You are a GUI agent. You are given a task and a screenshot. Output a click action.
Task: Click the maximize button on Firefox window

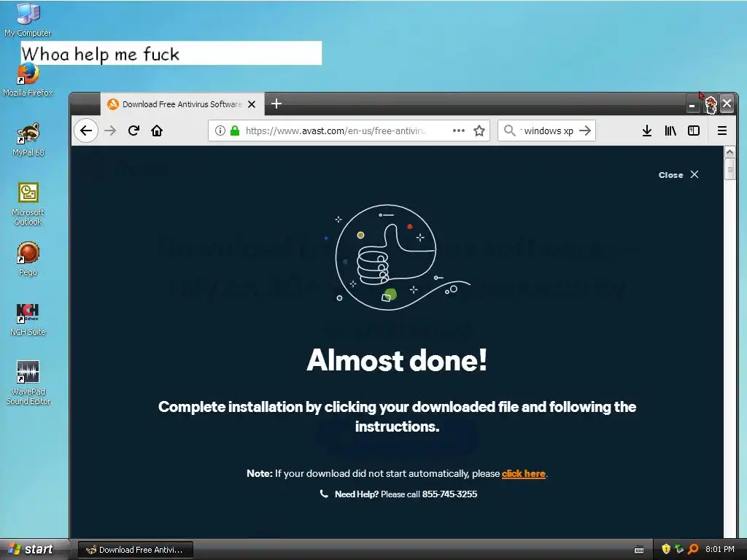(710, 104)
